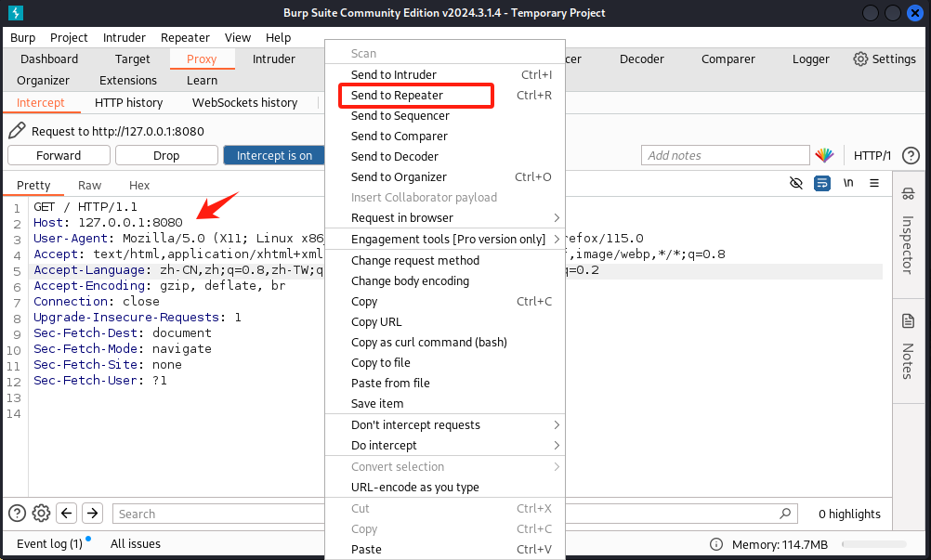Open the HTTP/1 protocol selector
Screen dimensions: 931x560
pyautogui.click(x=872, y=155)
